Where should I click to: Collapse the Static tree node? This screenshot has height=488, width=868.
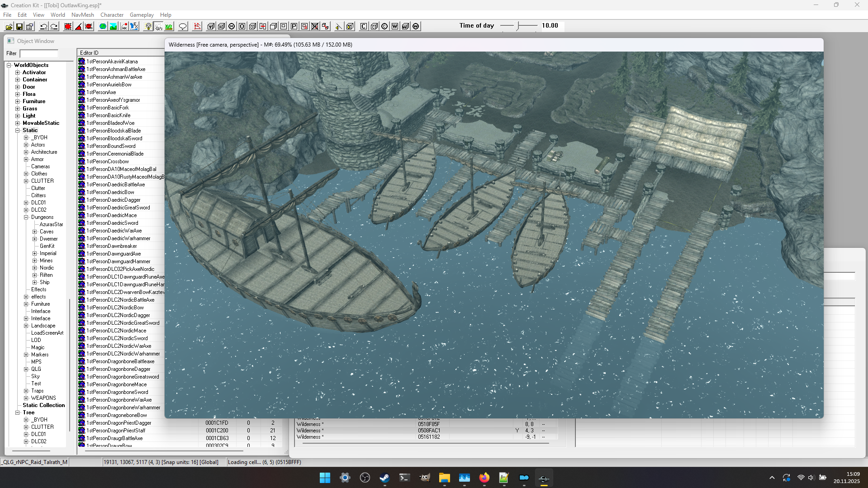pyautogui.click(x=18, y=130)
